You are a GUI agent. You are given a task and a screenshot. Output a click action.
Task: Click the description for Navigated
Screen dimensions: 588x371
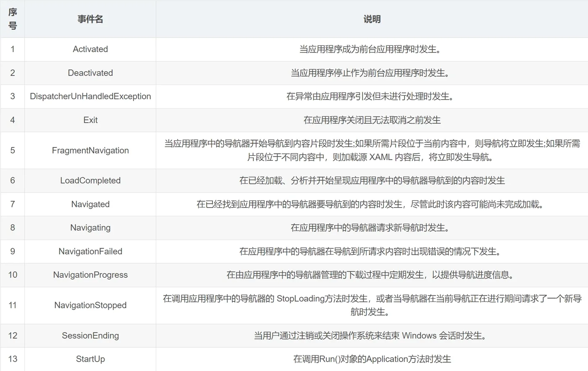coord(372,204)
